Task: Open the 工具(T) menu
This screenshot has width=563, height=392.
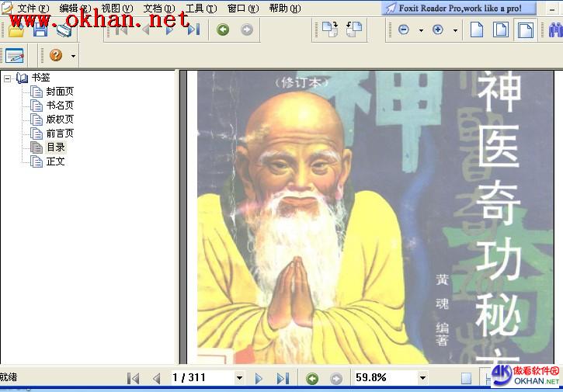Action: (201, 8)
